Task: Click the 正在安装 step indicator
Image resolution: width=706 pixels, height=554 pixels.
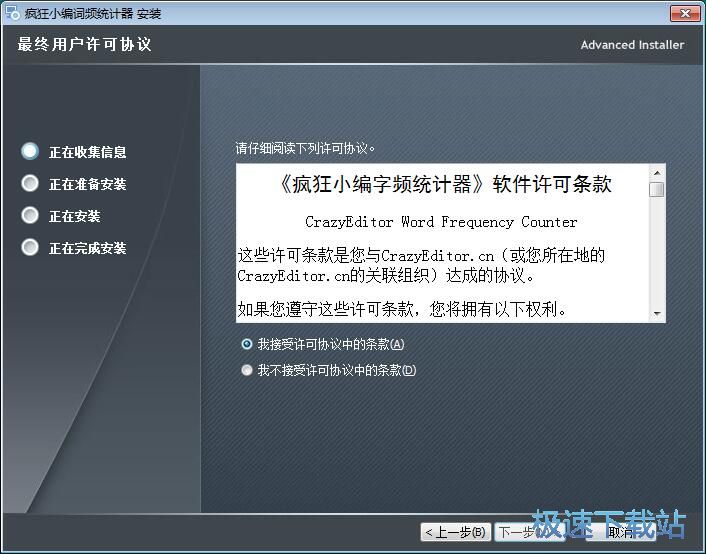Action: tap(30, 215)
